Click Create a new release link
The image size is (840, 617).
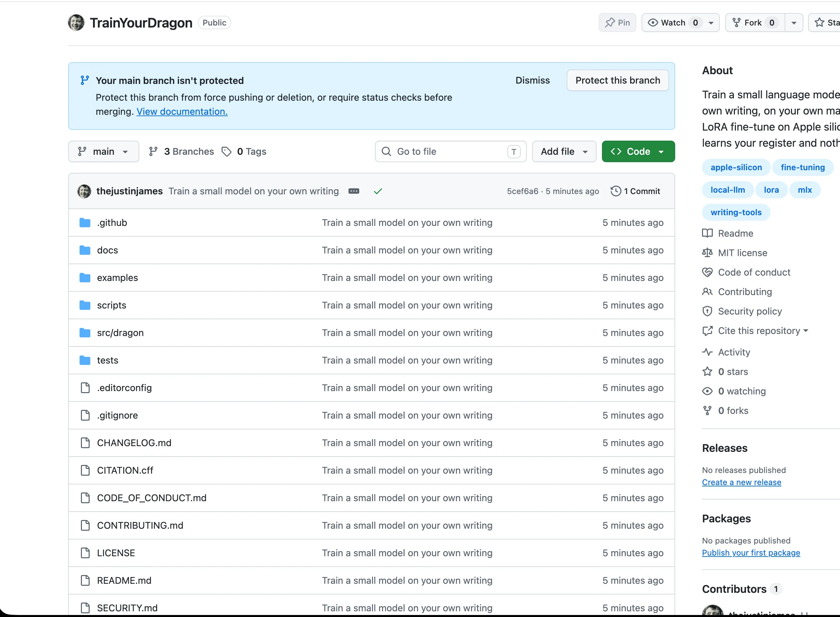click(741, 482)
